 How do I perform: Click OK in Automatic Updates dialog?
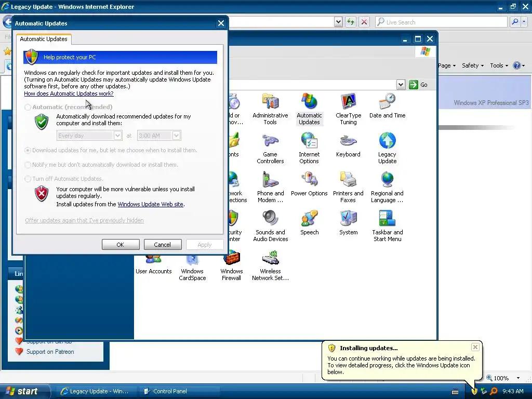tap(121, 245)
